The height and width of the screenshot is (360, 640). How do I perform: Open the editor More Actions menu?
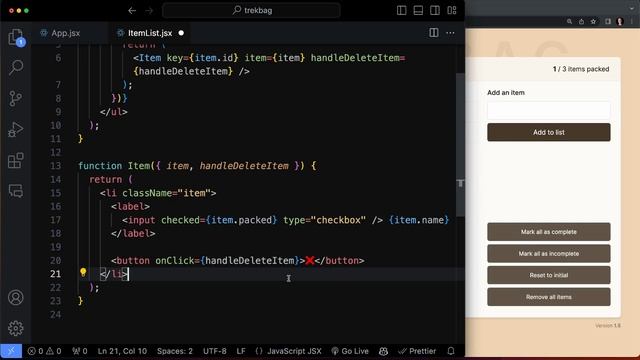[450, 33]
